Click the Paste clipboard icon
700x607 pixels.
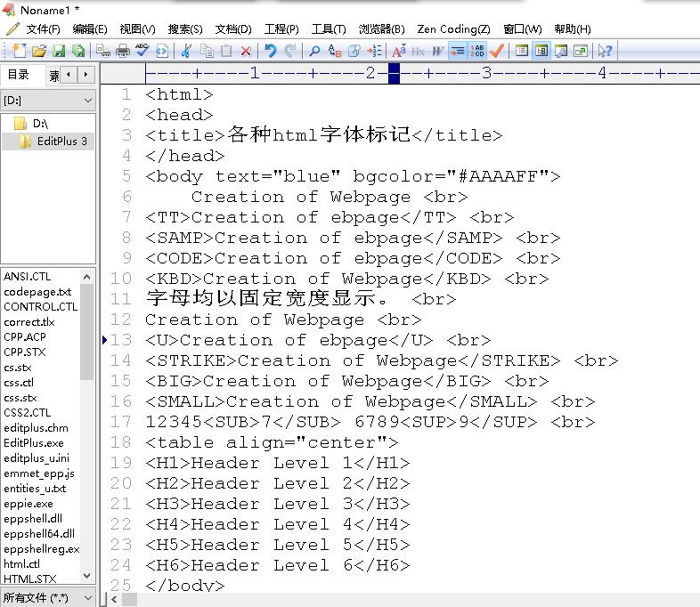tap(226, 51)
